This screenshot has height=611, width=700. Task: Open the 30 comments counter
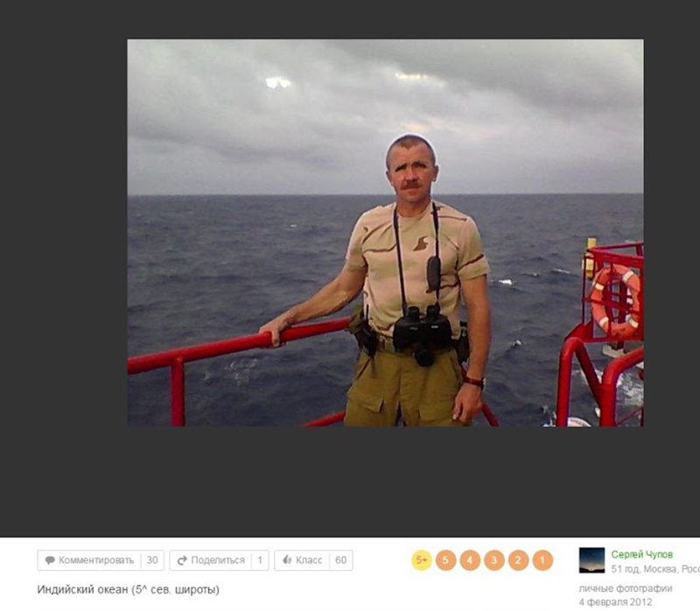[152, 560]
